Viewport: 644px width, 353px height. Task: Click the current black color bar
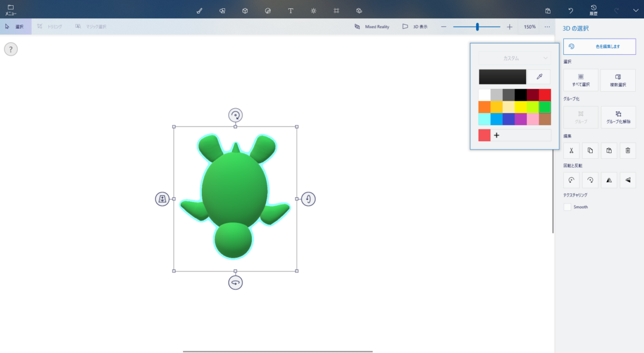point(502,76)
